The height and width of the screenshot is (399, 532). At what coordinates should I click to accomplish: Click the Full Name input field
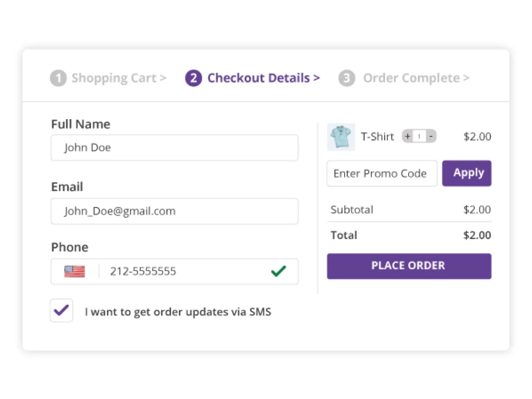click(174, 147)
